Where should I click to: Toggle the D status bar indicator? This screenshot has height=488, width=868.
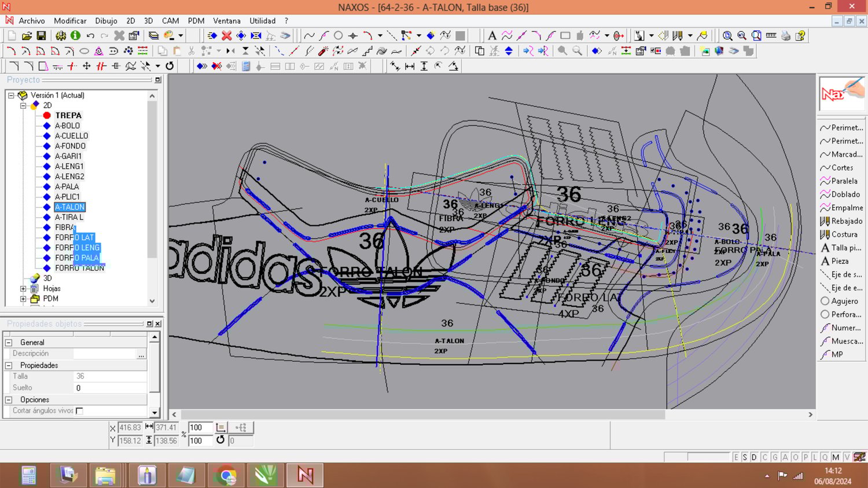(x=754, y=457)
